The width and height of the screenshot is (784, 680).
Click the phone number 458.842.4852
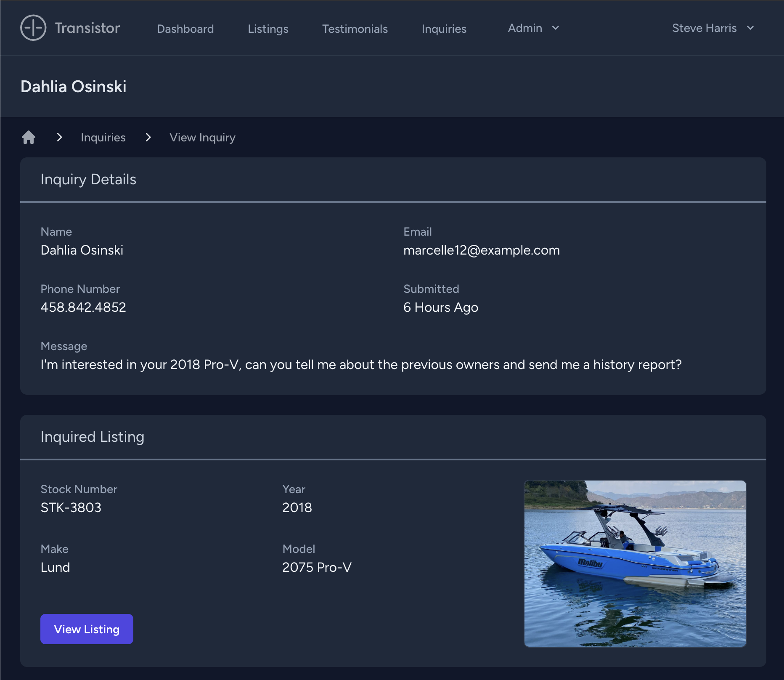(83, 307)
